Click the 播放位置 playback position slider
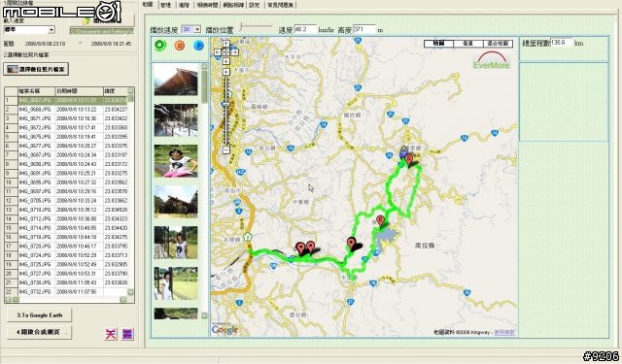Viewport: 622px width, 364px height. pos(257,27)
